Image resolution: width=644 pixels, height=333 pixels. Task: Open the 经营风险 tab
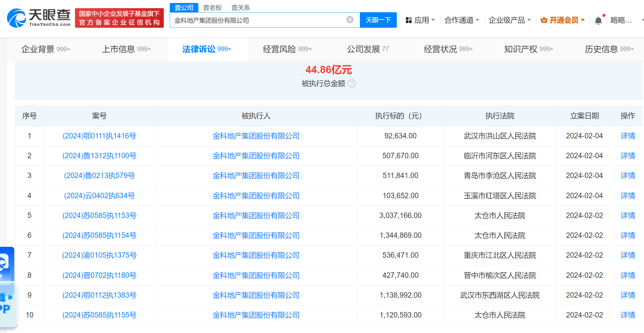pos(287,49)
